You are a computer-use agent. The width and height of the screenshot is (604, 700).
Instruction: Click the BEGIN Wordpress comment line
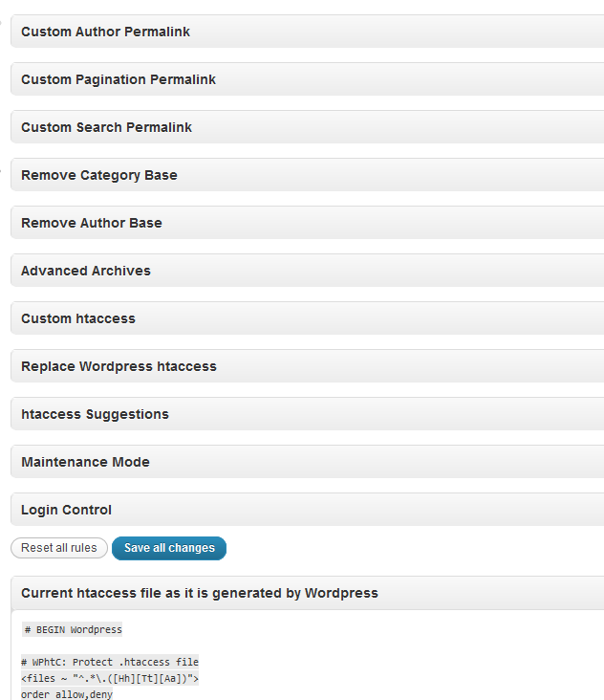pos(73,629)
